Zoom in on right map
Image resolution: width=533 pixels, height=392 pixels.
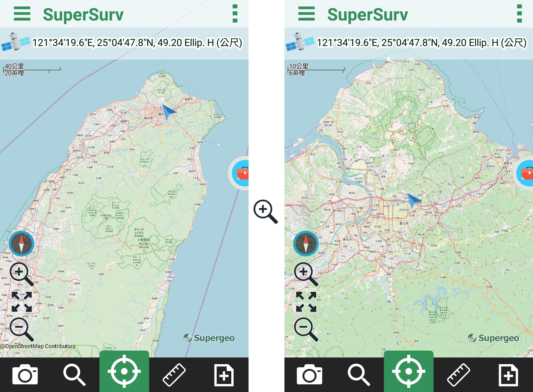[x=306, y=274]
